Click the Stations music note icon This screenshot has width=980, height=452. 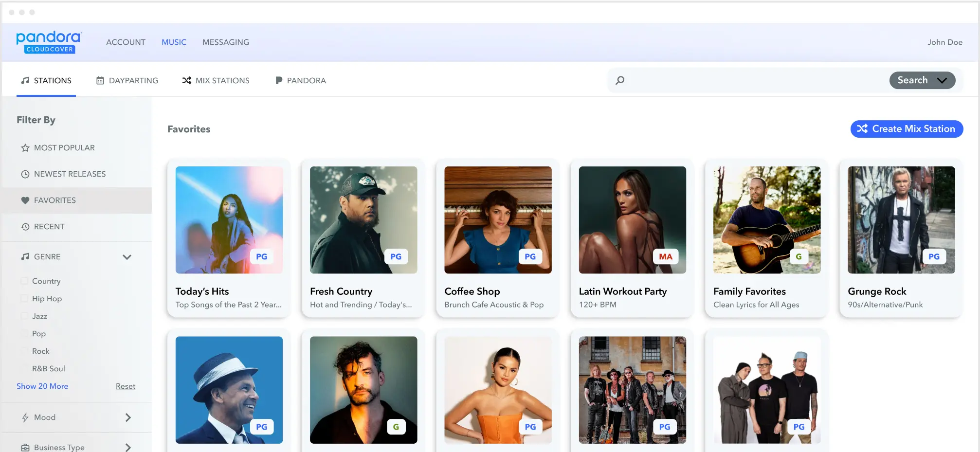(24, 80)
